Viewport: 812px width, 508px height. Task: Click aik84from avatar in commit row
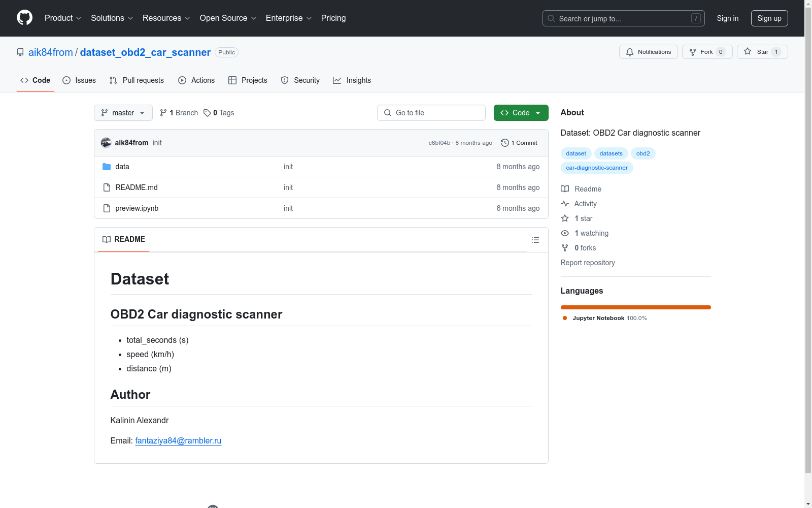106,143
